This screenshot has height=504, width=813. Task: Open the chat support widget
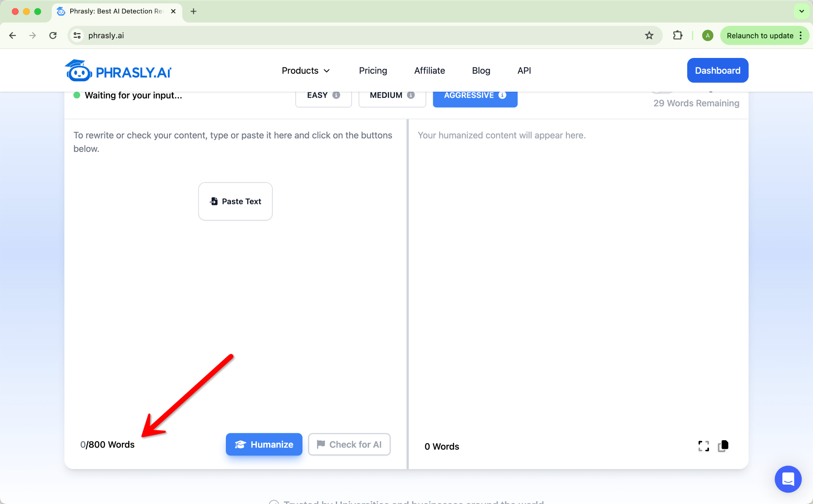[788, 479]
